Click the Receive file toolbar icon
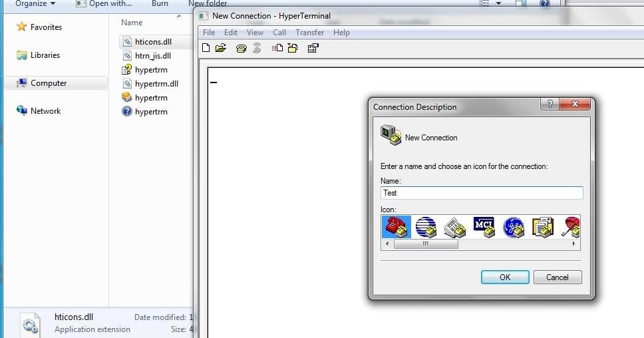Viewport: 644px width, 338px height. pyautogui.click(x=293, y=48)
